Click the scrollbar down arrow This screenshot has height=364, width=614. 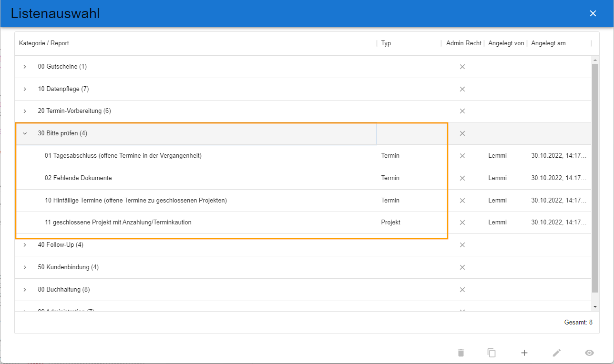[x=595, y=306]
